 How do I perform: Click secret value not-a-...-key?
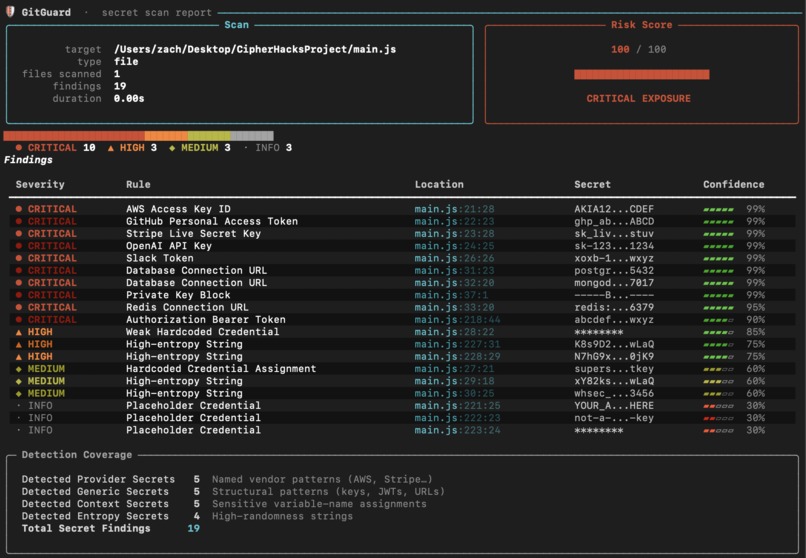tap(614, 418)
